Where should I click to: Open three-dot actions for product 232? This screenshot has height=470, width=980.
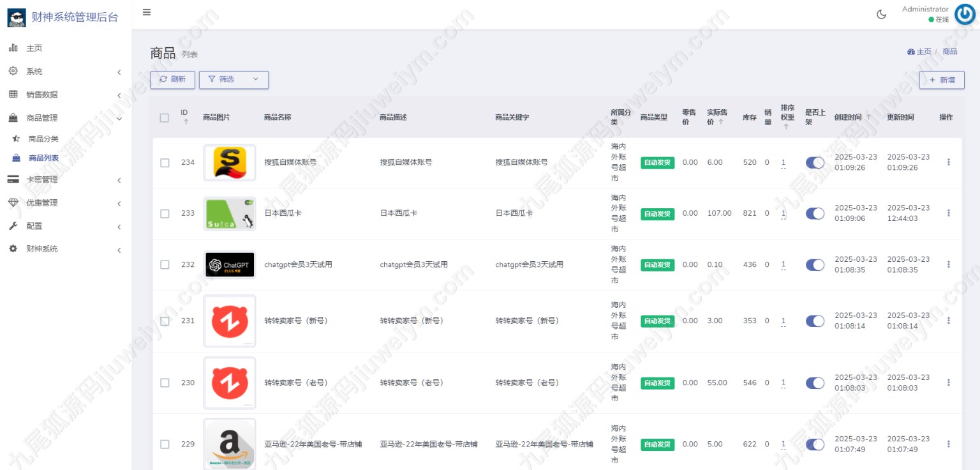click(948, 264)
